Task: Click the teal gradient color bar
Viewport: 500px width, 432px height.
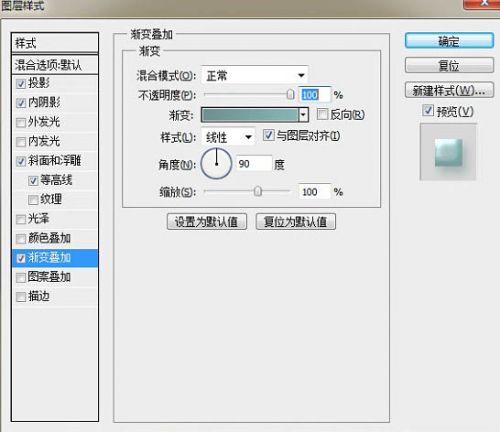Action: tap(250, 115)
